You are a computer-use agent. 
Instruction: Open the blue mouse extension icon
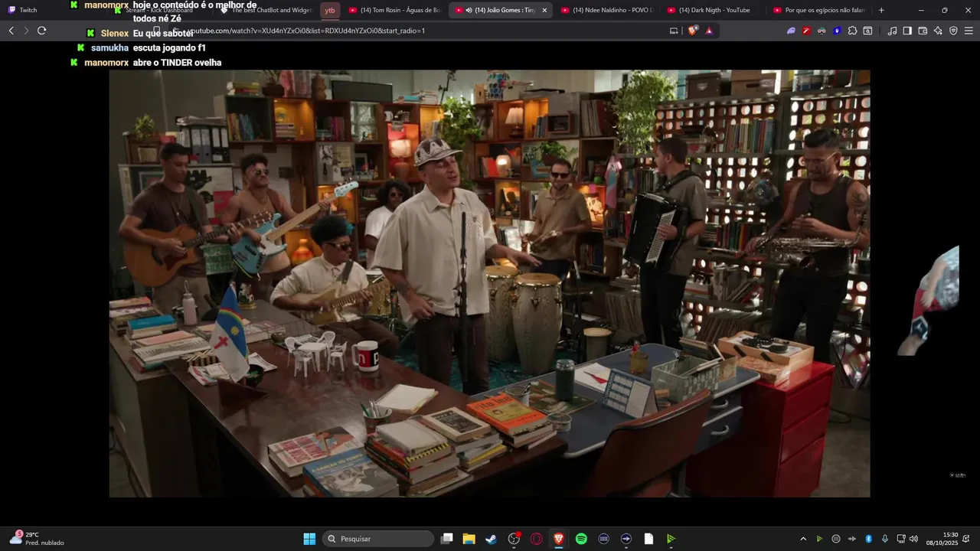pyautogui.click(x=837, y=31)
